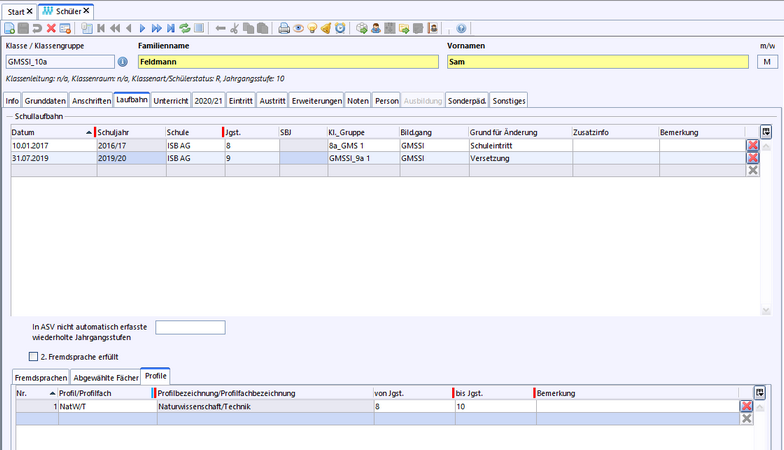
Task: Click the scissors cut icon
Action: tap(235, 28)
